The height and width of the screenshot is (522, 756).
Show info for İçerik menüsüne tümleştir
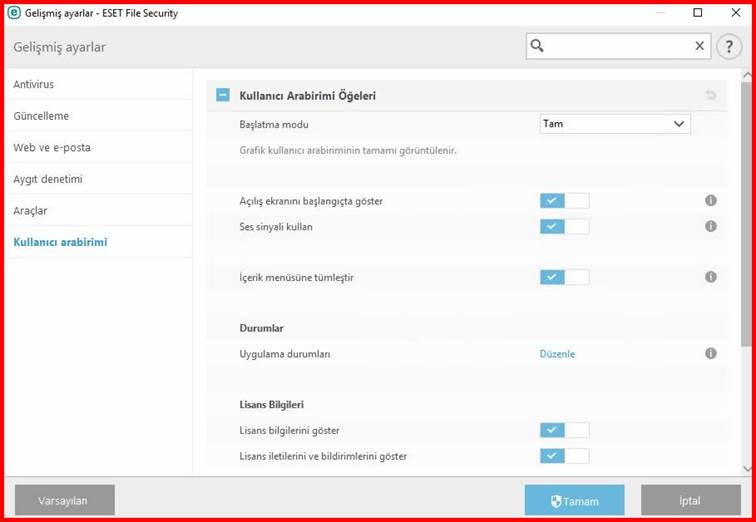711,277
